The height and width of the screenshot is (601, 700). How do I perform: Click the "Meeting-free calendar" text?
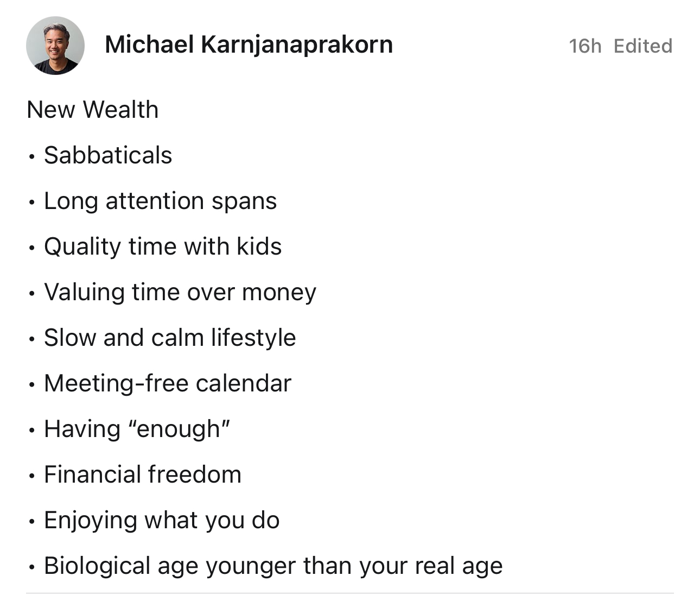168,383
